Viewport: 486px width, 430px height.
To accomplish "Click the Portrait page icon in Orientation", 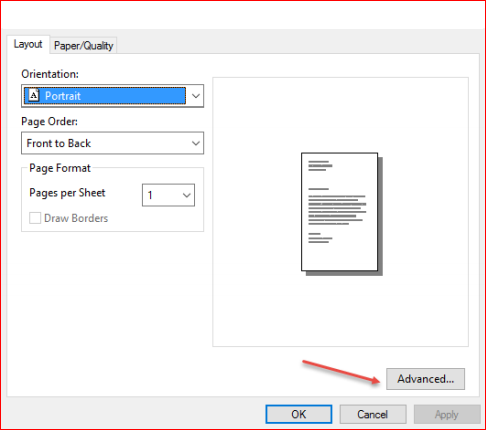I will (x=34, y=96).
